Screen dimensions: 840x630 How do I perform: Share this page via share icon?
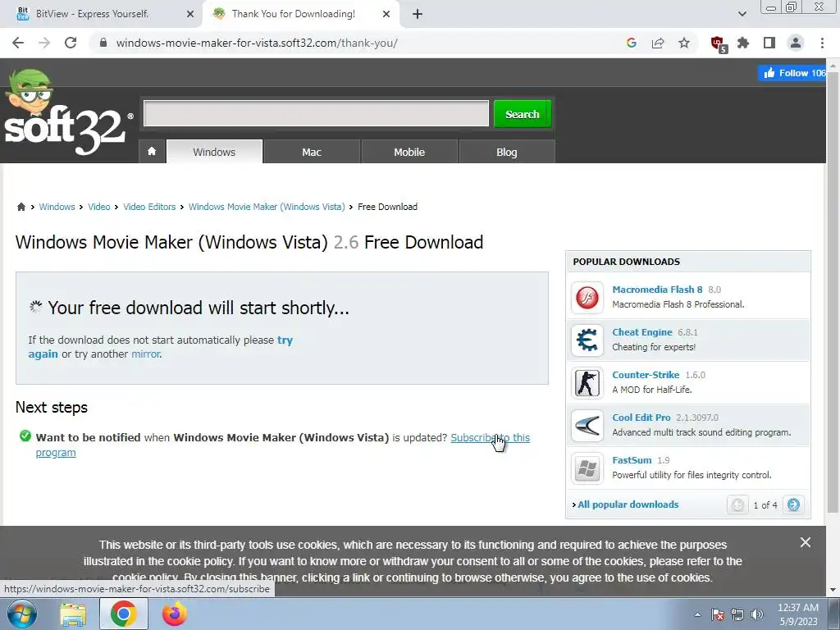pyautogui.click(x=658, y=43)
